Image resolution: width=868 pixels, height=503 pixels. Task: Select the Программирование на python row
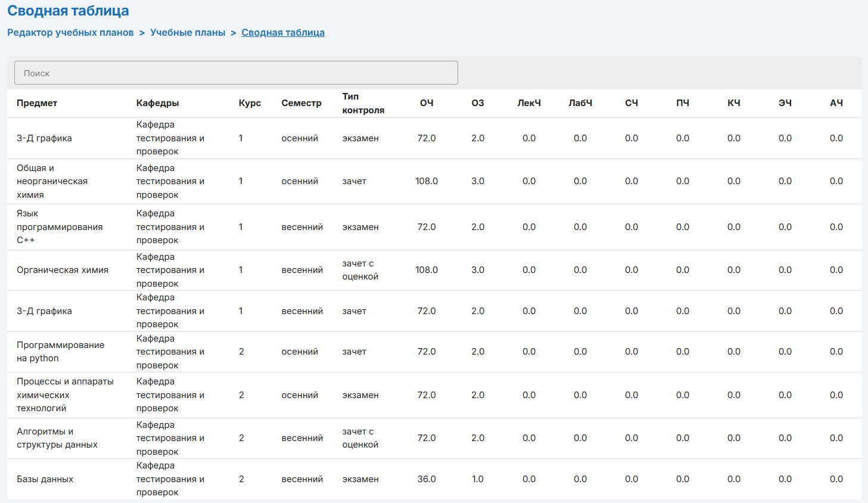pos(60,352)
